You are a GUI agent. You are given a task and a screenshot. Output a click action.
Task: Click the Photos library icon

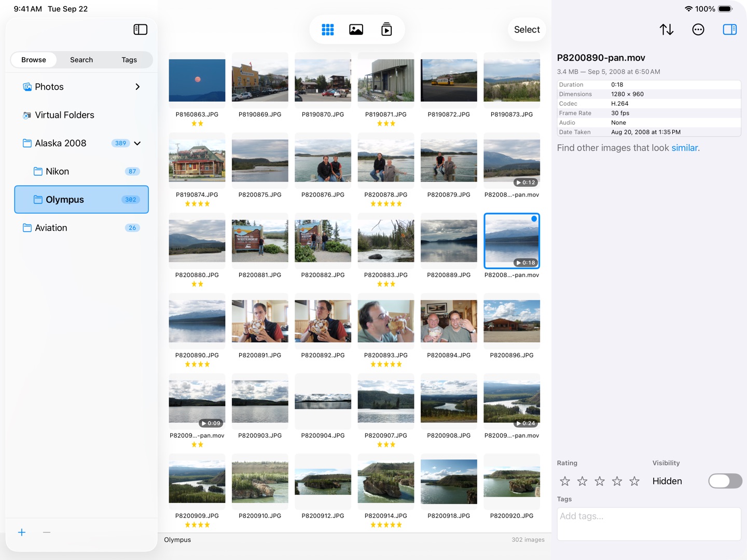pyautogui.click(x=27, y=87)
